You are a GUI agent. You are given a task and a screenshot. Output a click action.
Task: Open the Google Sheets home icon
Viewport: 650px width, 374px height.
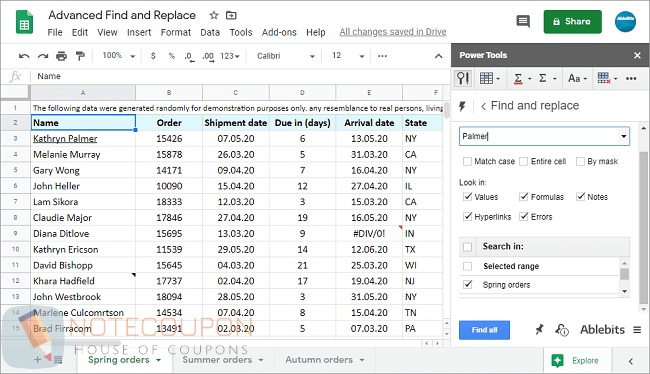[24, 22]
